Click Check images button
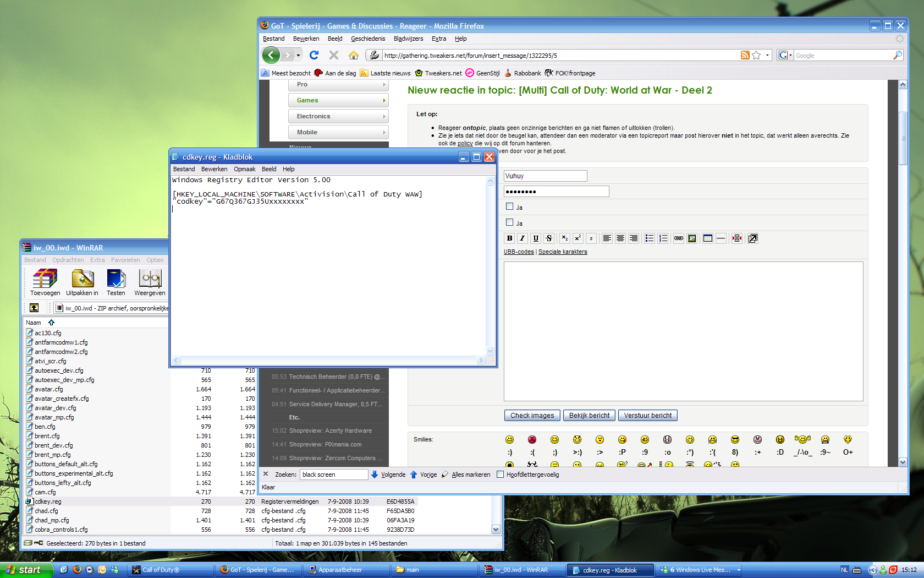The height and width of the screenshot is (578, 924). click(x=532, y=416)
